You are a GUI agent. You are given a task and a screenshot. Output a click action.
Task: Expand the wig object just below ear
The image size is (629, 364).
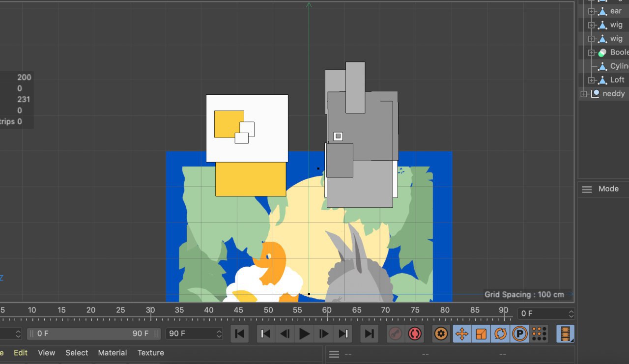(x=592, y=25)
